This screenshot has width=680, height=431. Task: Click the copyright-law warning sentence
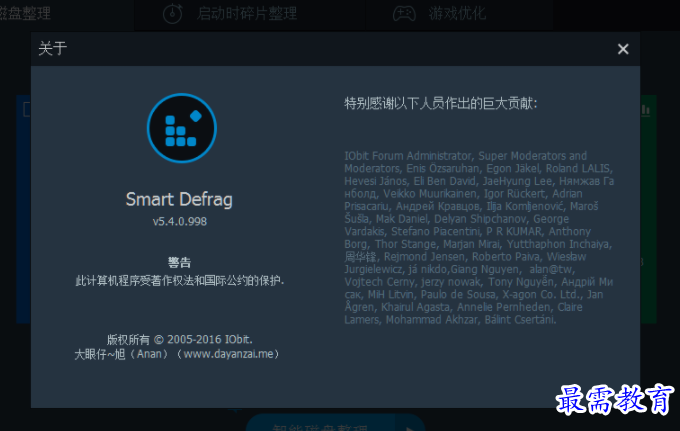coord(180,281)
